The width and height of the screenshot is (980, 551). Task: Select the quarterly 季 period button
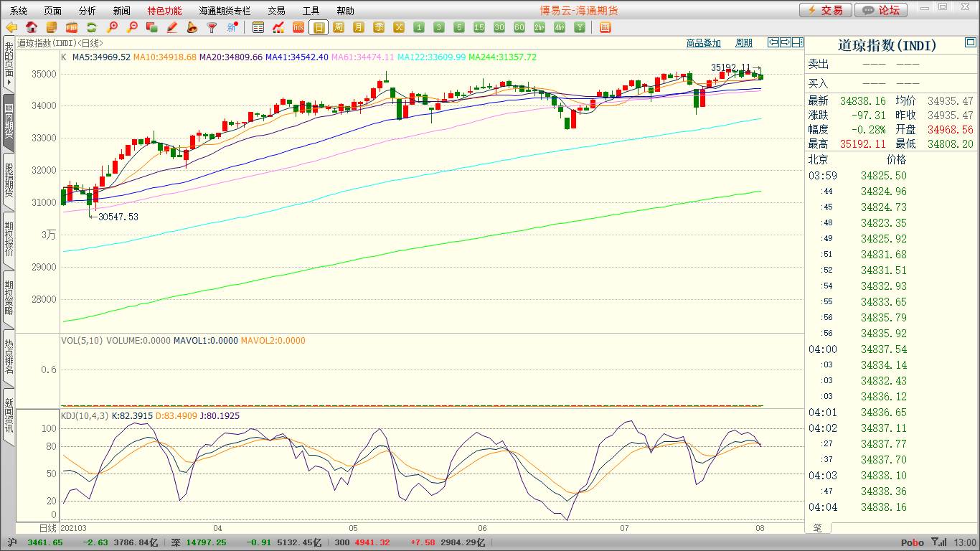379,27
